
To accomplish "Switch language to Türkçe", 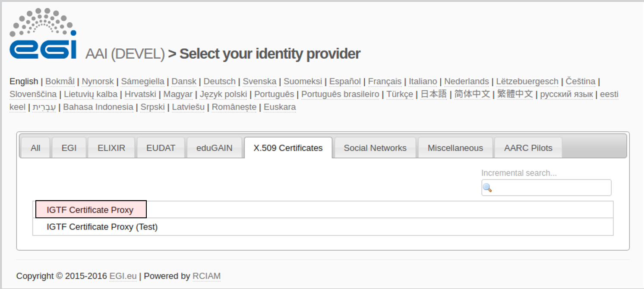I will tap(400, 94).
